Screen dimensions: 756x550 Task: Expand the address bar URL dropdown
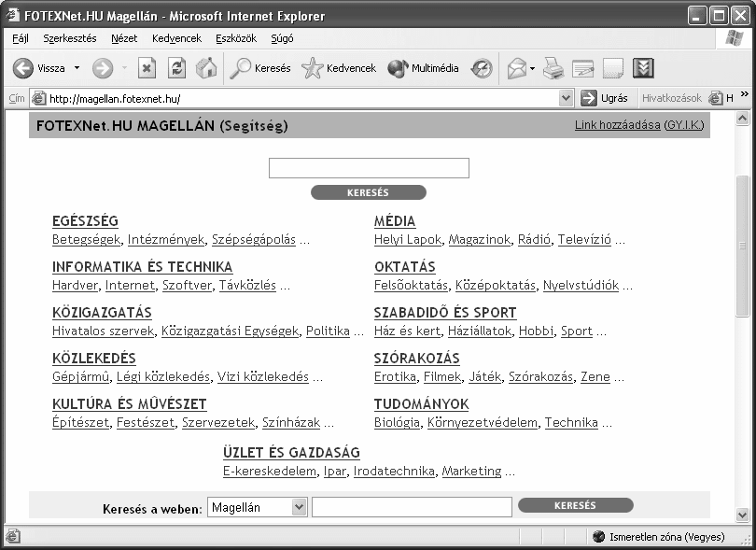point(566,98)
